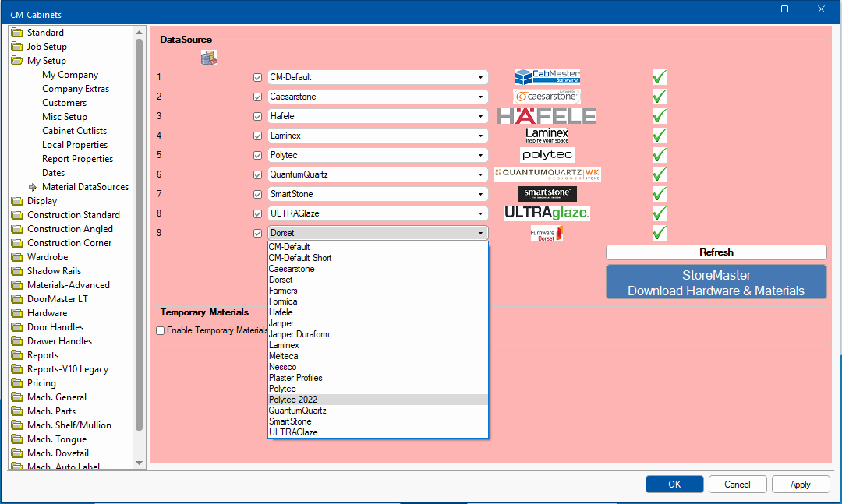Click the polytec logo

(547, 154)
